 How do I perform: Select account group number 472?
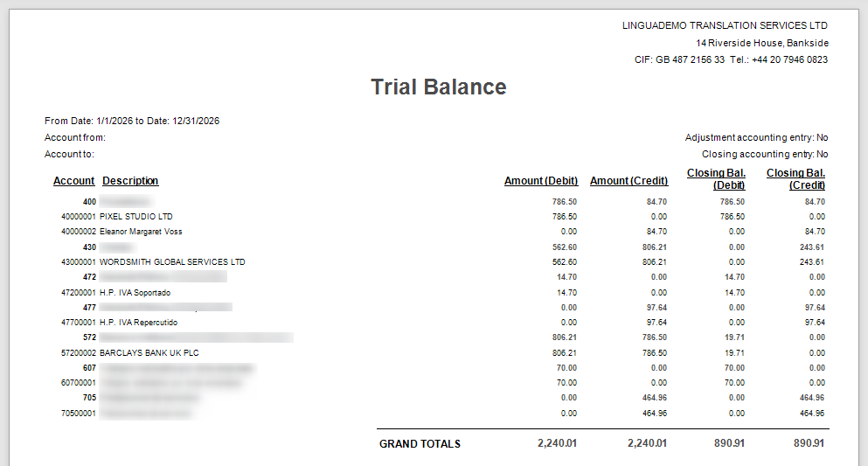coord(89,277)
